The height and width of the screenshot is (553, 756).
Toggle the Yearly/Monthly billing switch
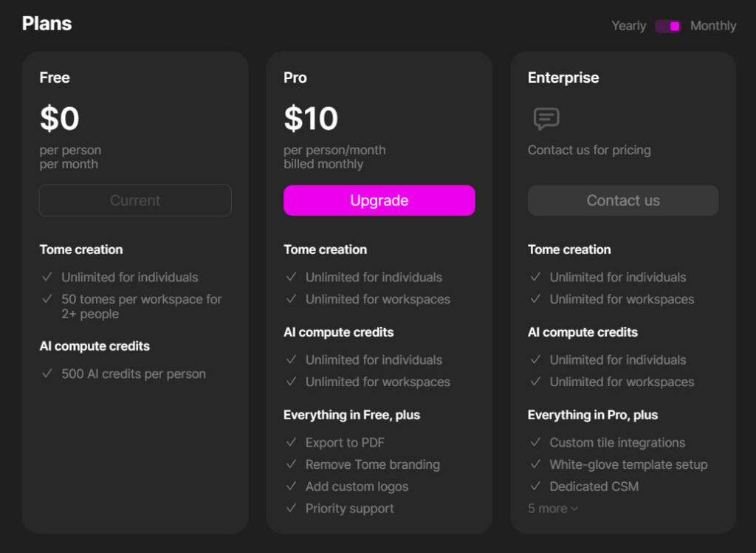point(667,26)
